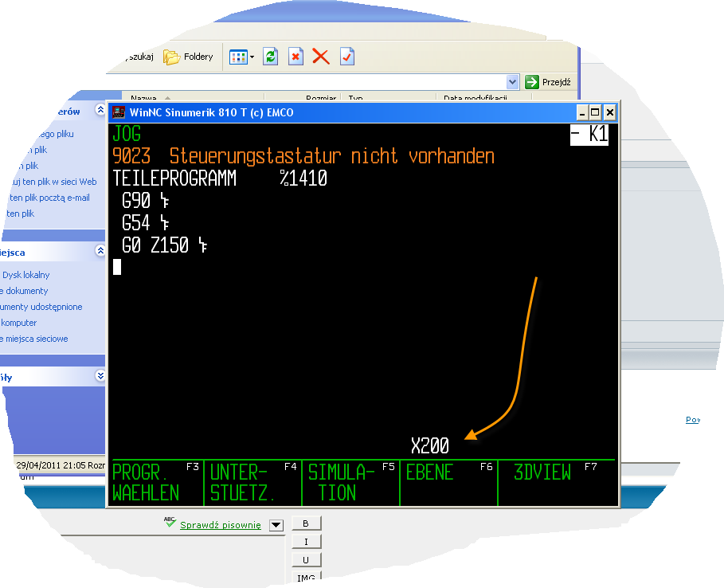Click 'ten plik pocztą e-mail' task link
The image size is (724, 588).
[x=49, y=198]
